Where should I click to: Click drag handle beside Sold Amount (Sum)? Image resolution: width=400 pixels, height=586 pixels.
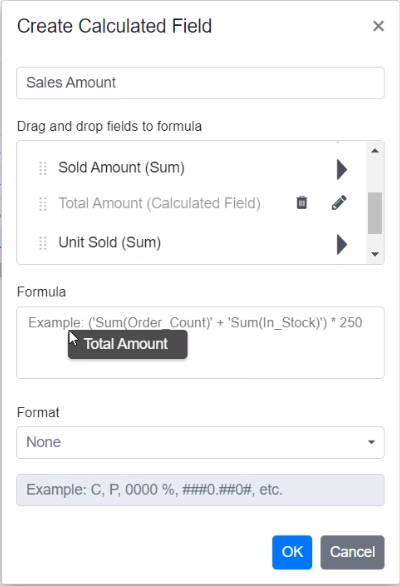[x=43, y=168]
